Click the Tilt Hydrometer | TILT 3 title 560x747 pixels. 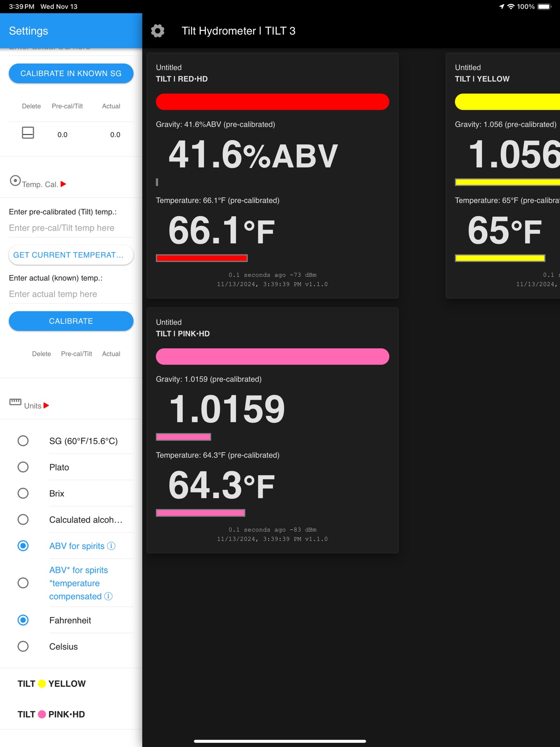tap(238, 31)
